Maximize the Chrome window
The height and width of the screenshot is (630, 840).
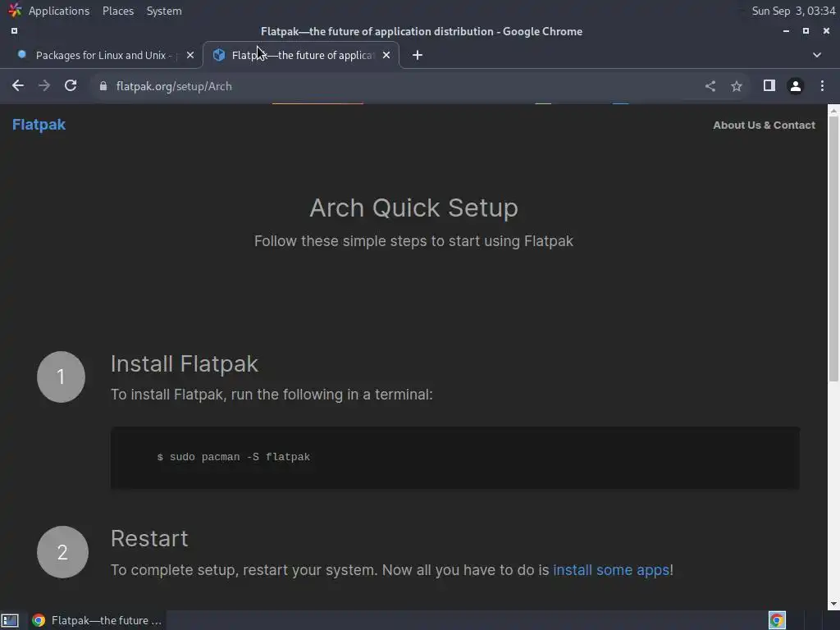pos(806,31)
